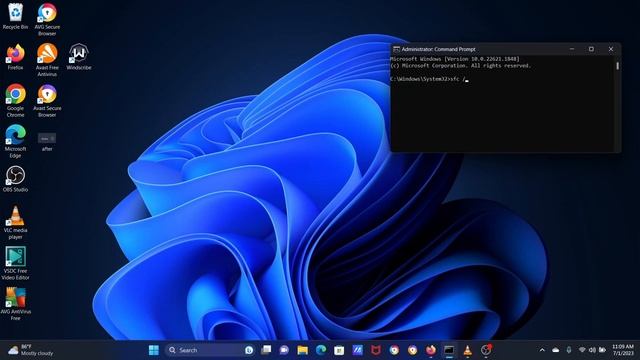The image size is (640, 360).
Task: Open the Recycle Bin desktop icon
Action: tap(16, 16)
